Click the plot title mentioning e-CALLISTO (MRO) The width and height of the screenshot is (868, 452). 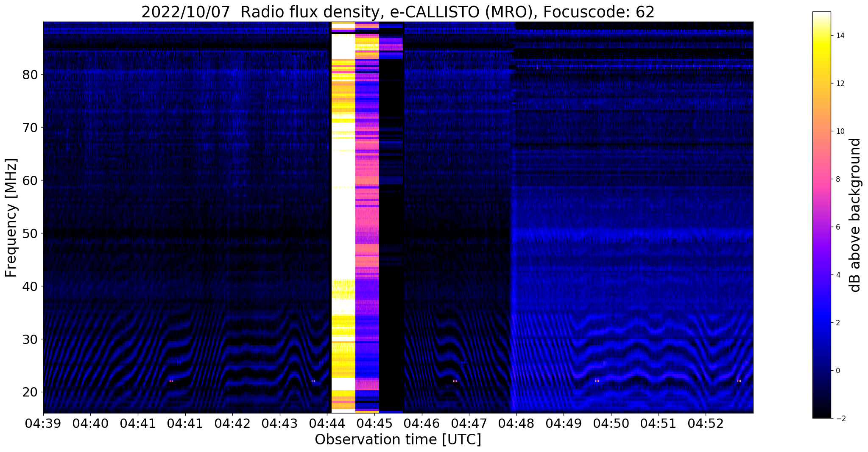tap(398, 12)
